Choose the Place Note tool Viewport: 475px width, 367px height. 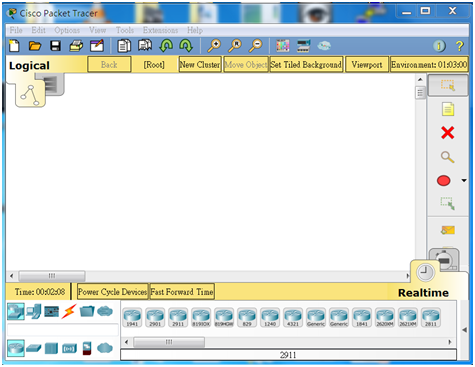448,109
